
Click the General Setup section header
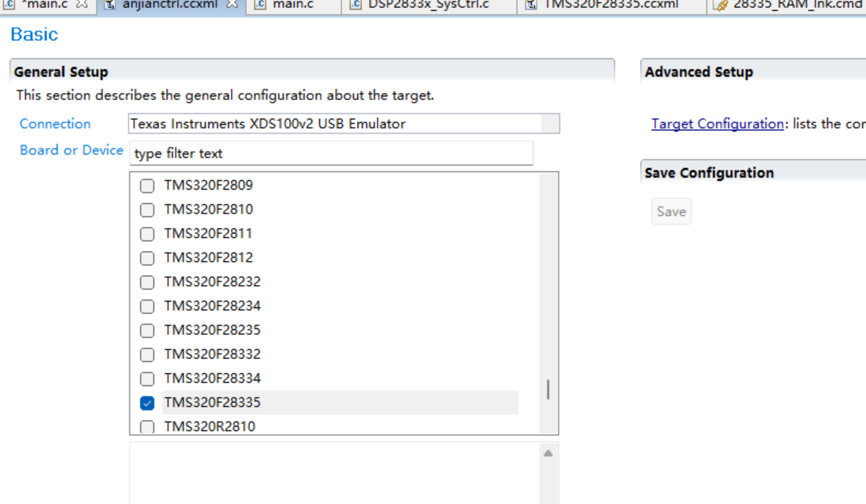(312, 72)
